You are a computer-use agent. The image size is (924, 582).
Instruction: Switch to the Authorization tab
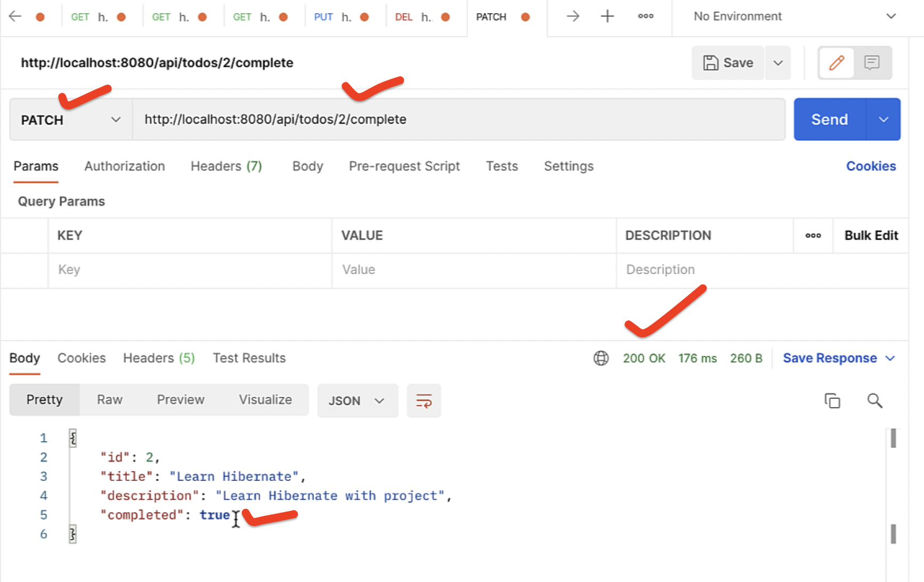[124, 166]
